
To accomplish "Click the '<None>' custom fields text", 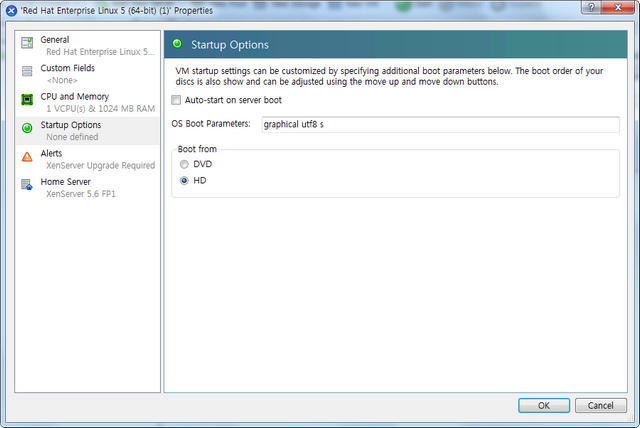I will coord(62,80).
